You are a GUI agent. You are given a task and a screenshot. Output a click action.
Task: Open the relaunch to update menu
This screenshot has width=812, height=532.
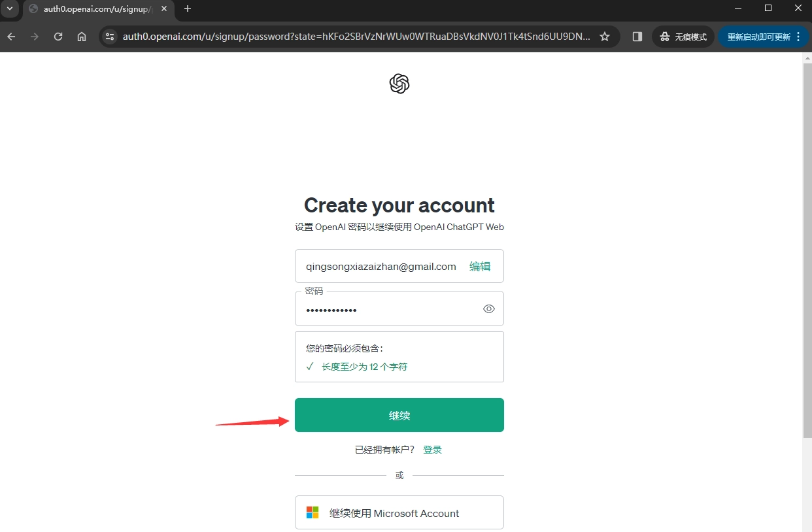pos(762,37)
